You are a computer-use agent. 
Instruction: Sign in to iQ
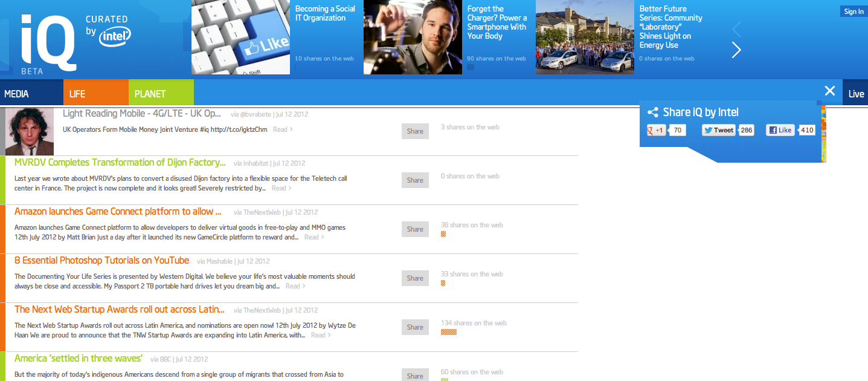854,11
